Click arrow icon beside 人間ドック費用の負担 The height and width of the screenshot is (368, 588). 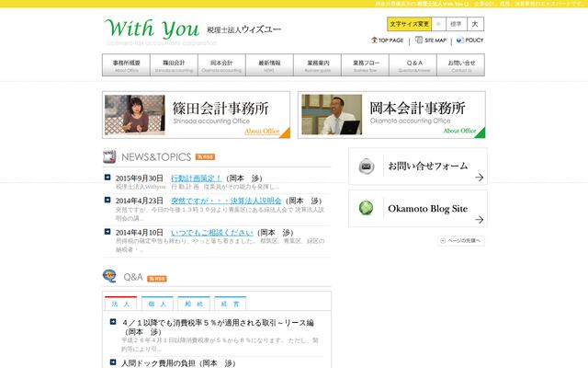[113, 362]
